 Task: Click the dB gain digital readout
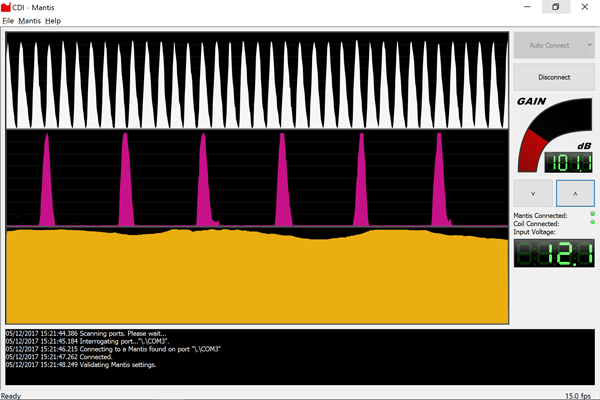pyautogui.click(x=569, y=161)
